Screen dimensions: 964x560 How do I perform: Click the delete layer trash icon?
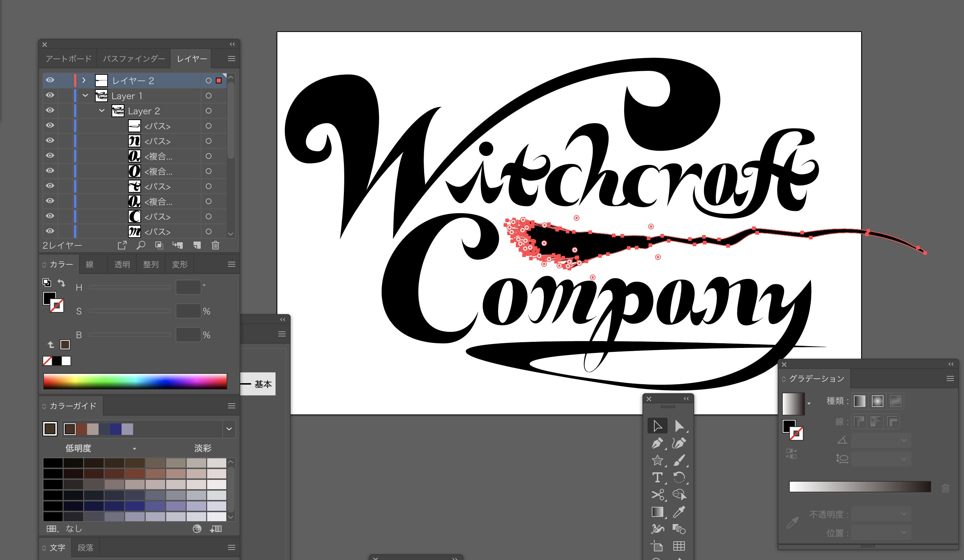(x=215, y=245)
